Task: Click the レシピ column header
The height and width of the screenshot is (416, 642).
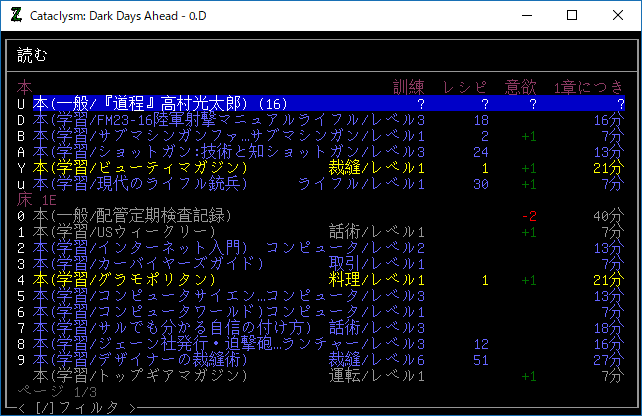Action: pos(466,88)
